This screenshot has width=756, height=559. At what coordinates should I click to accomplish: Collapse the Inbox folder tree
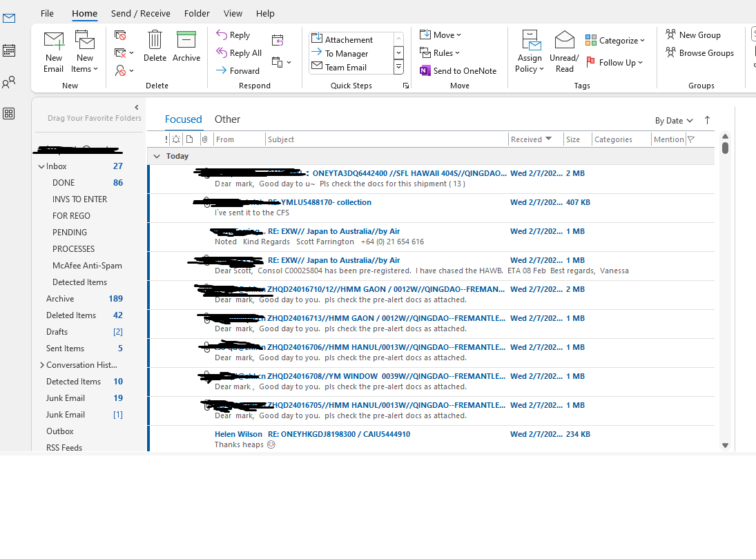[41, 166]
